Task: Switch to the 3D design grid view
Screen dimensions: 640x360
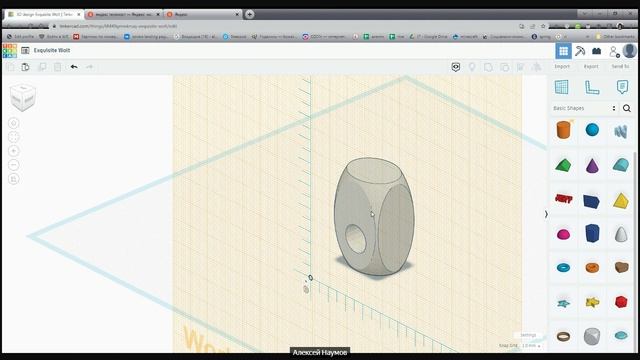Action: (x=563, y=51)
